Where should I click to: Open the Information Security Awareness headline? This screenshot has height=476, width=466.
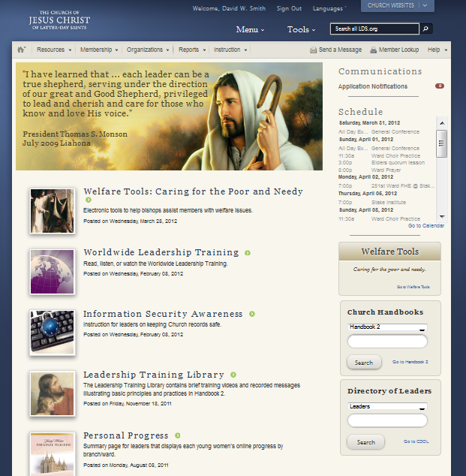click(164, 314)
